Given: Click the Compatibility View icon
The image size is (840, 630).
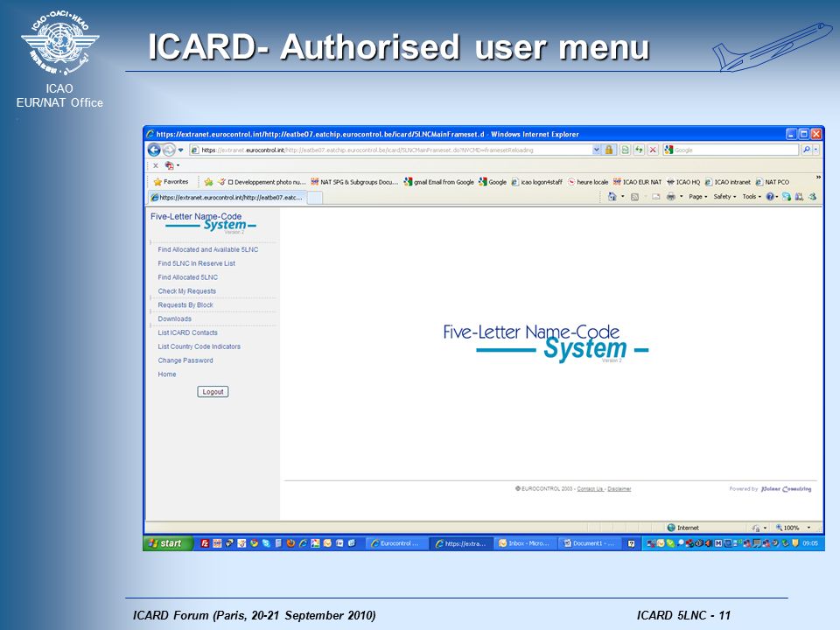Looking at the screenshot, I should (625, 150).
